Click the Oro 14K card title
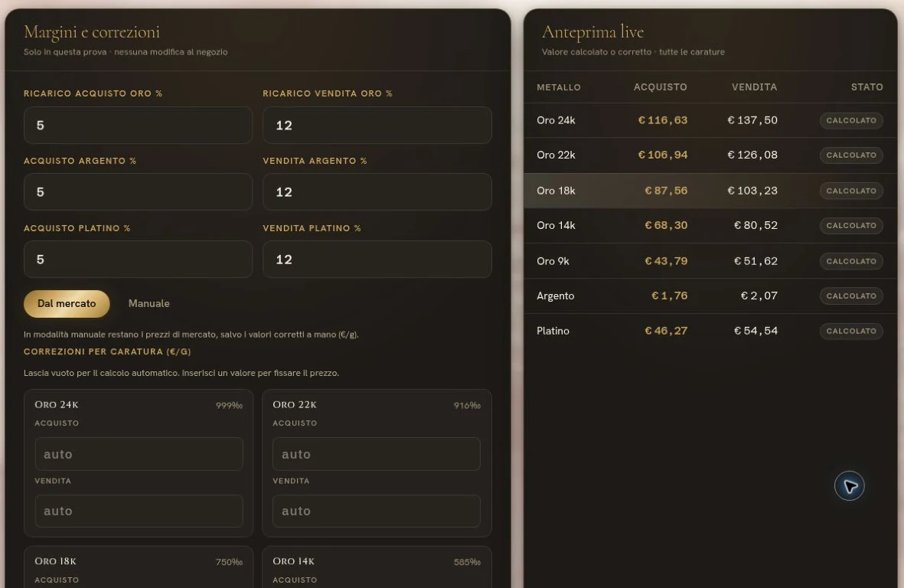 point(293,561)
